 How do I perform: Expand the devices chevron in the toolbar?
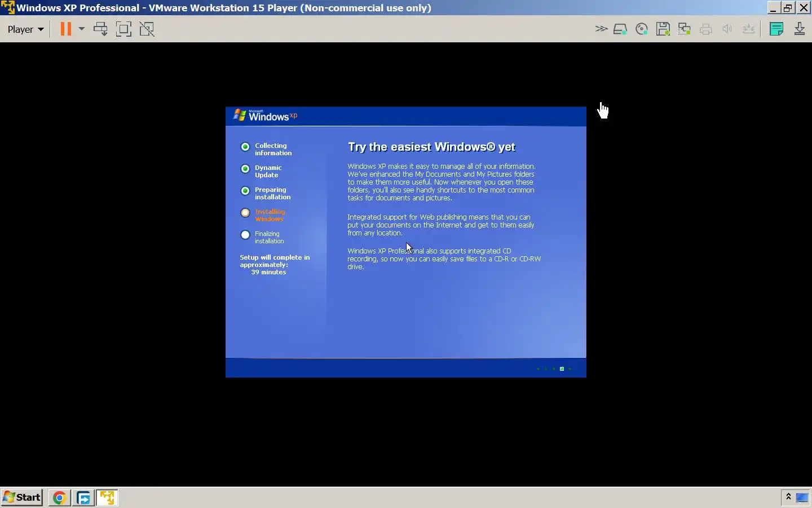(601, 29)
